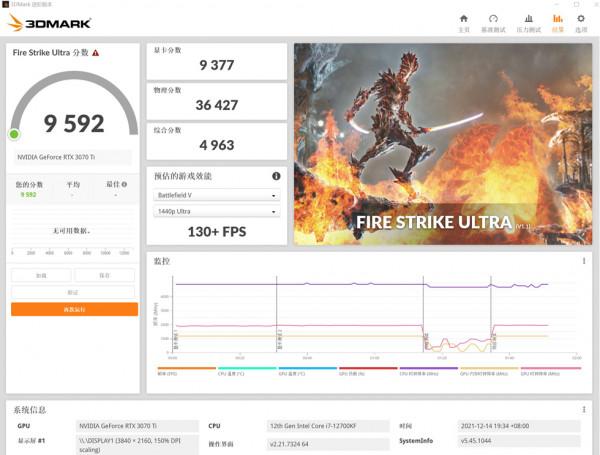Click the combined score 4 963
Viewport: 600px width, 455px height.
(x=217, y=145)
